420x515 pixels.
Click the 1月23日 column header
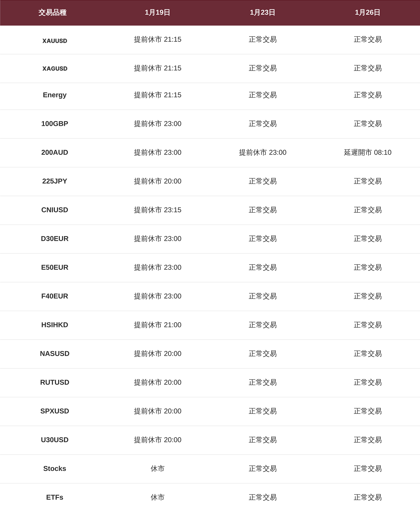click(x=262, y=13)
